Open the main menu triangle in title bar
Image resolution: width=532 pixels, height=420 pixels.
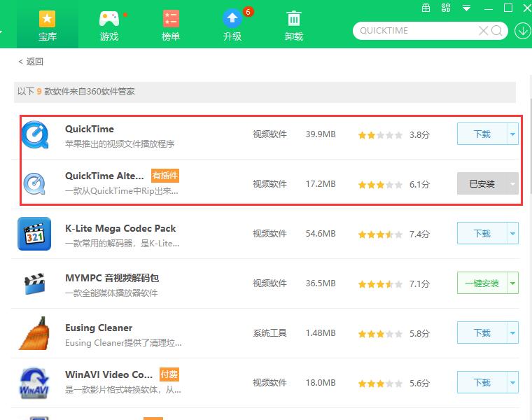466,8
